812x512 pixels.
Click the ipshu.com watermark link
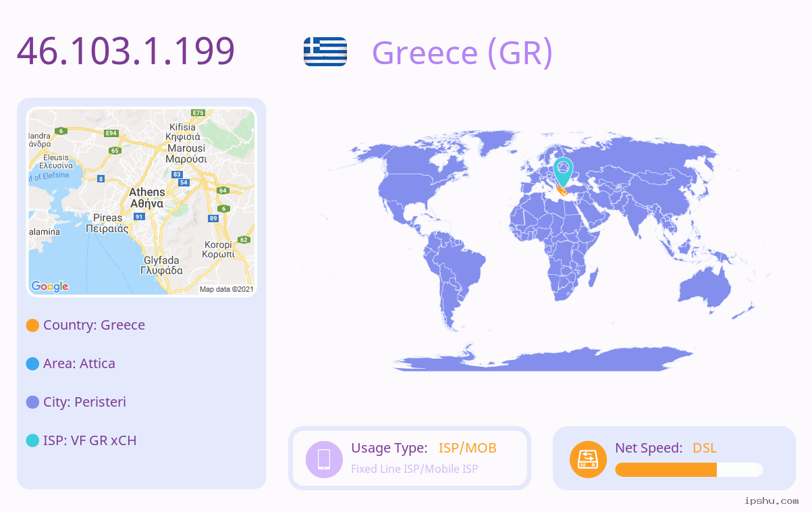point(772,501)
